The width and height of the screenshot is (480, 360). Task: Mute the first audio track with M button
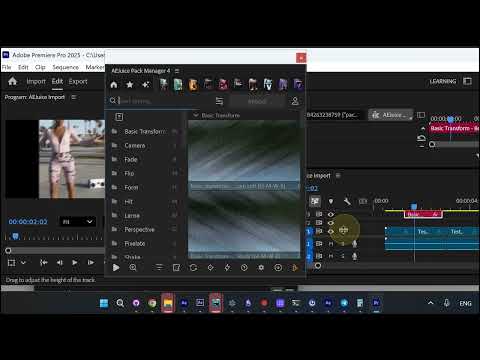click(x=331, y=244)
